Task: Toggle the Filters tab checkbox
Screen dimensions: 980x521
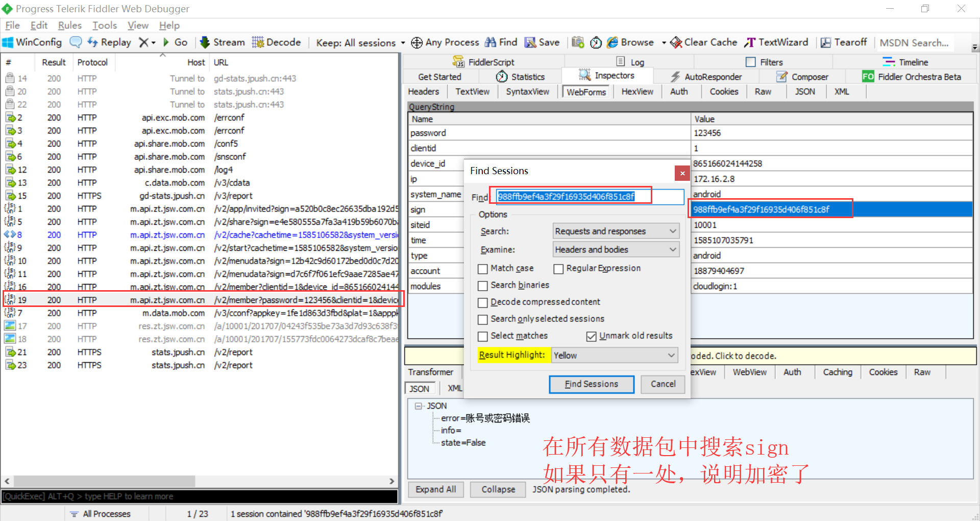Action: pyautogui.click(x=751, y=62)
